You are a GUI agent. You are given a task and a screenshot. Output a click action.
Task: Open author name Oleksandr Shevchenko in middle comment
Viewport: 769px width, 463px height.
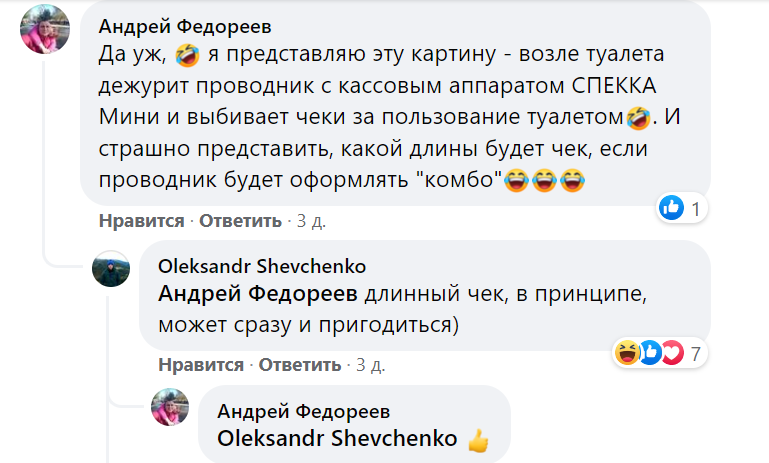(262, 266)
